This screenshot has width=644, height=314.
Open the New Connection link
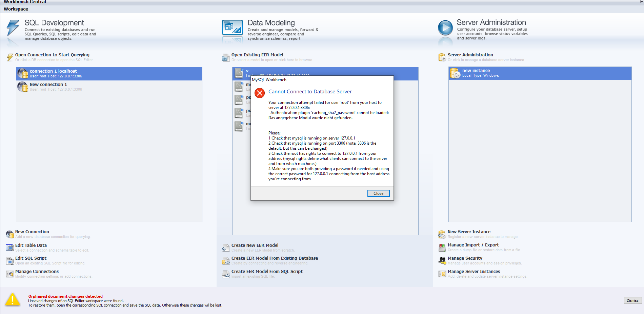click(x=32, y=232)
